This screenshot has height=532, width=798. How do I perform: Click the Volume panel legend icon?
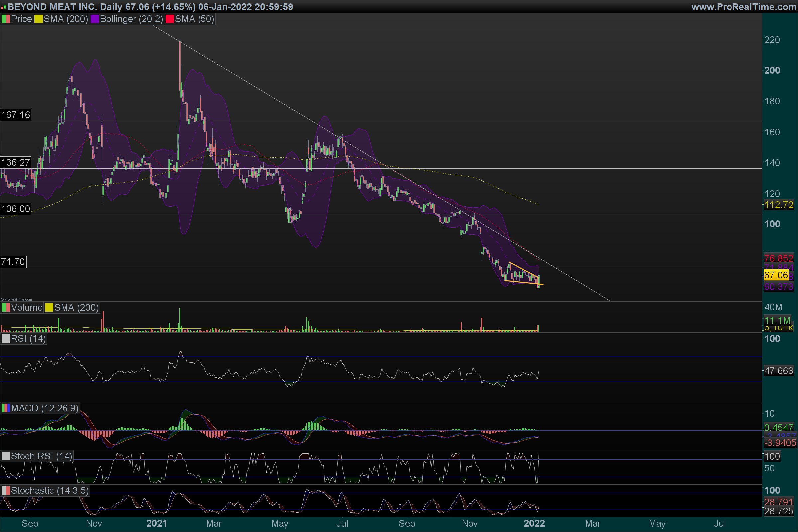point(6,307)
